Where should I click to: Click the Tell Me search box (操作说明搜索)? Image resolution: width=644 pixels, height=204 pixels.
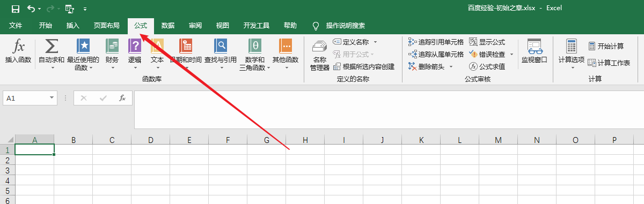[345, 26]
